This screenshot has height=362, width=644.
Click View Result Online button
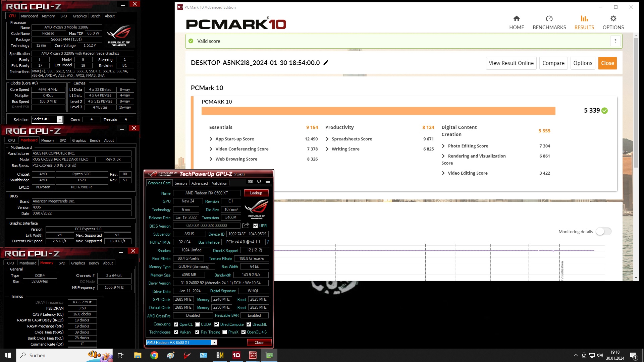[x=511, y=63]
